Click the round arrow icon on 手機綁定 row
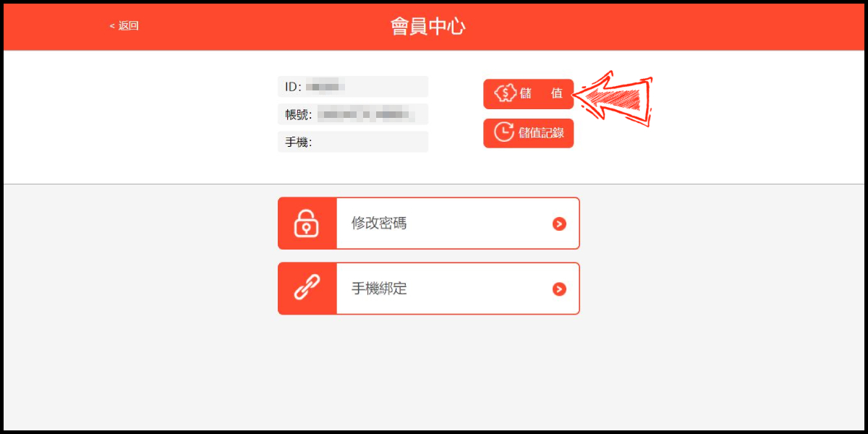Screen dimensions: 868x434 click(x=559, y=289)
